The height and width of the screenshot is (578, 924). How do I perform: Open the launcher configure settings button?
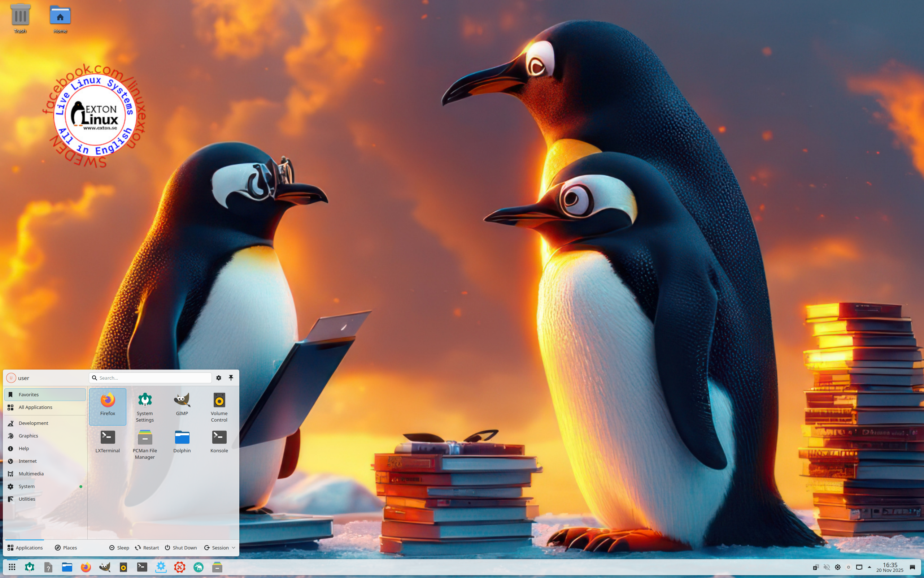point(219,378)
